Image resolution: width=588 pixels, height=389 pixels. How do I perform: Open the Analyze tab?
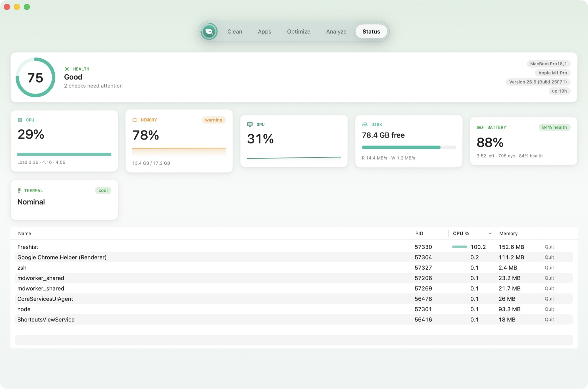pyautogui.click(x=336, y=31)
